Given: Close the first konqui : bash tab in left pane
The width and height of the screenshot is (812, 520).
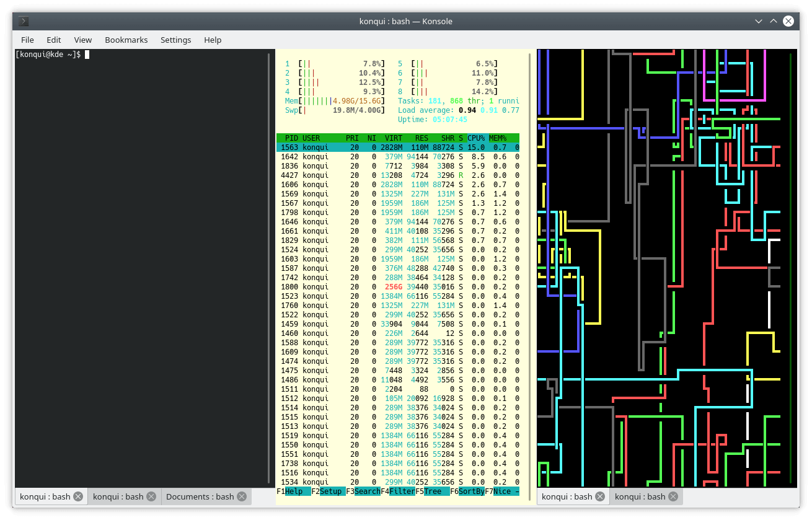Looking at the screenshot, I should (x=78, y=496).
